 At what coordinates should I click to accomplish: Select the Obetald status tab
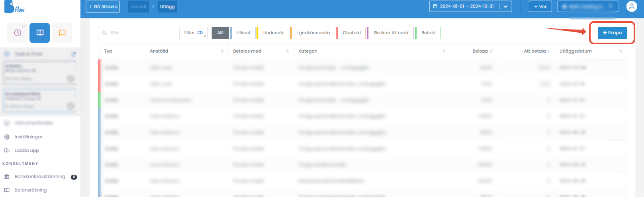pos(352,33)
